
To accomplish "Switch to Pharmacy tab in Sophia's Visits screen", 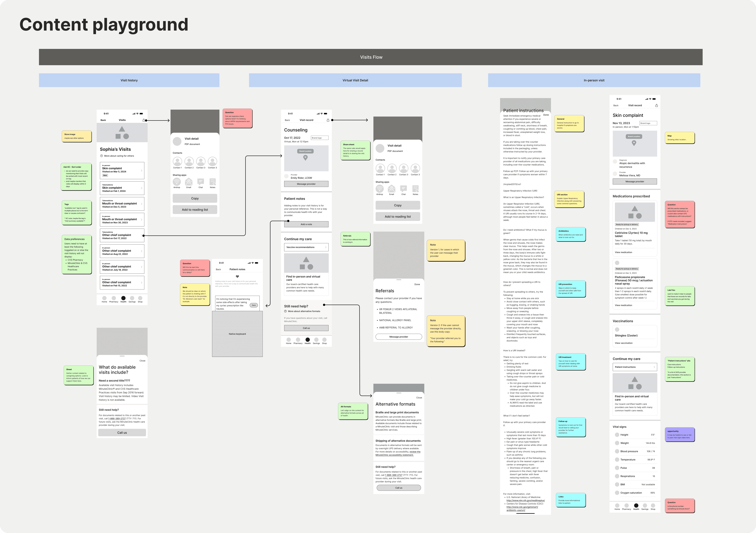I will point(114,298).
